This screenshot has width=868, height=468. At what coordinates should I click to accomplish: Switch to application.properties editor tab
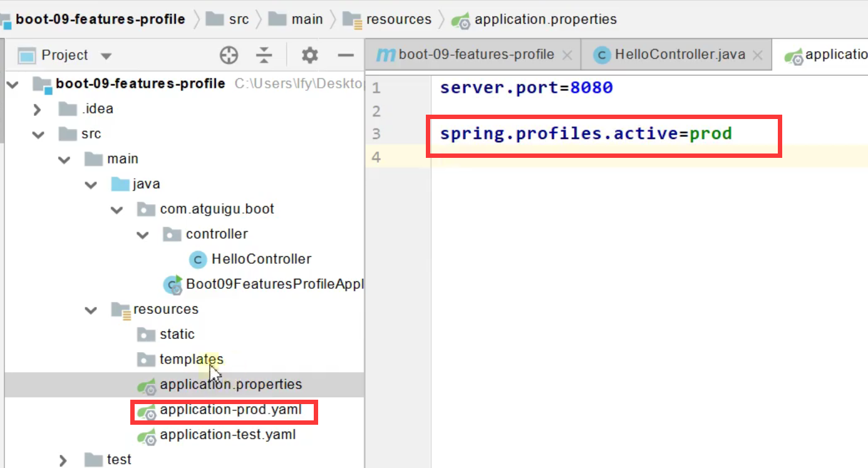coord(821,55)
